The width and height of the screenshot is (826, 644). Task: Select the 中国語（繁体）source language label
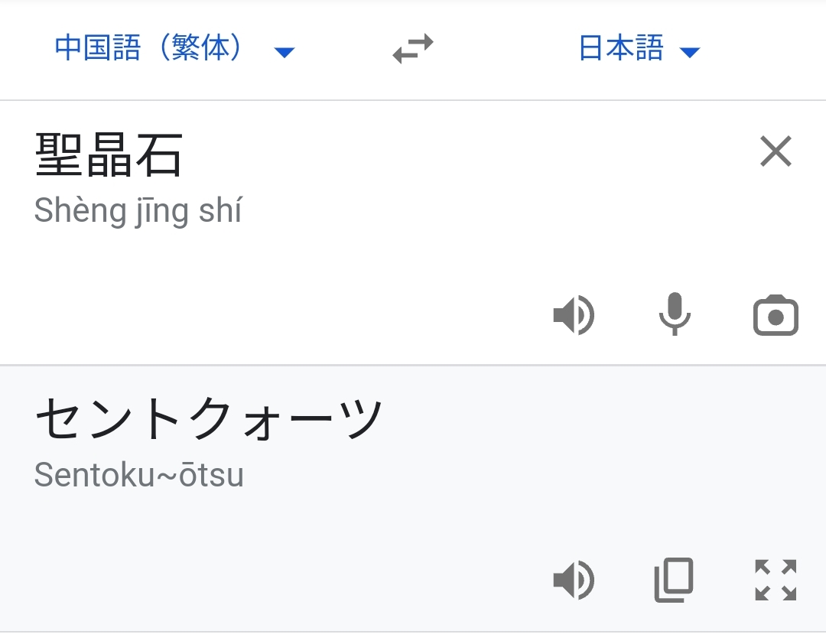click(150, 49)
